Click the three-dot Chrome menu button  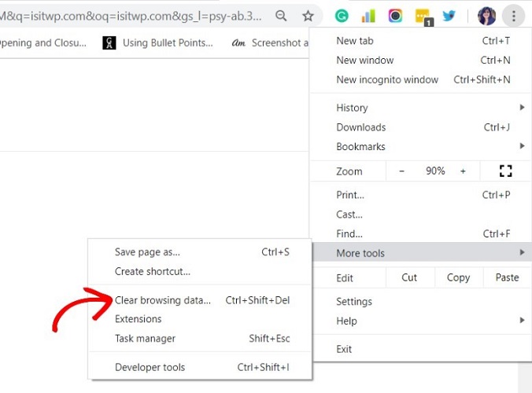[x=514, y=16]
